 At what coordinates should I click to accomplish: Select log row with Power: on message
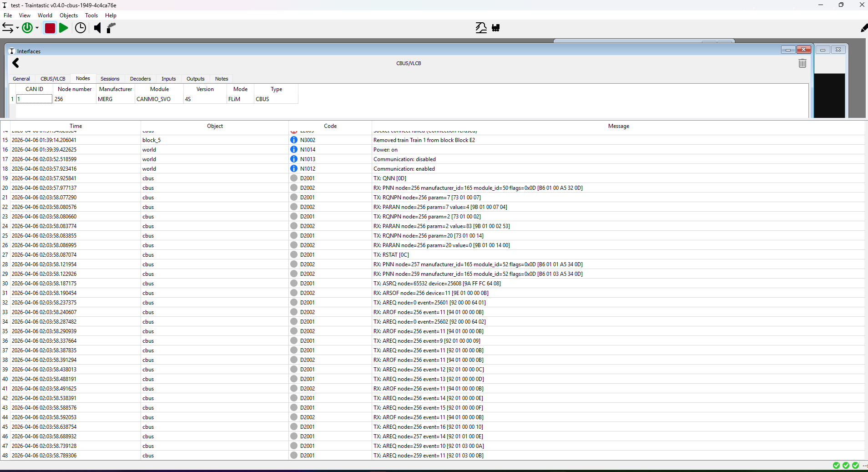[x=385, y=150]
